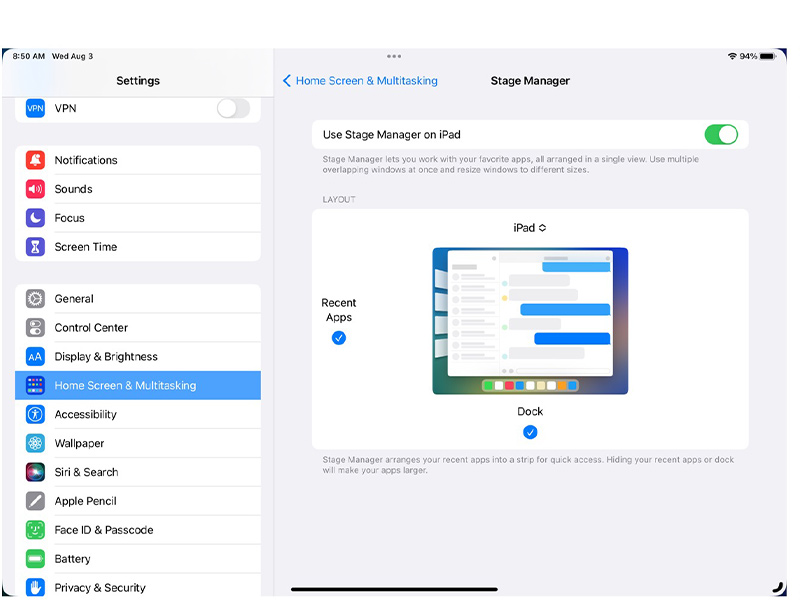Tap the VPN label text
This screenshot has height=600, width=800.
point(65,108)
